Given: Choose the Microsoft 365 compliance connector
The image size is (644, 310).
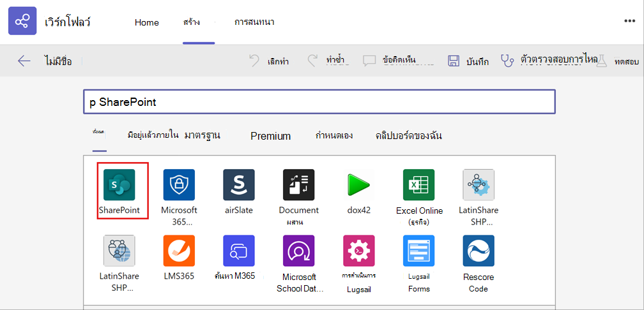Looking at the screenshot, I should tap(179, 185).
